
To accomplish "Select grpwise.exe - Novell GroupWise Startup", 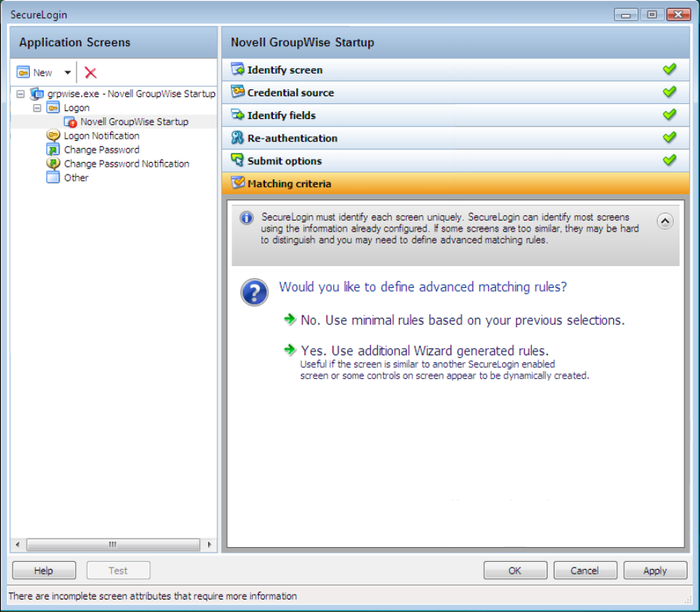I will [131, 94].
